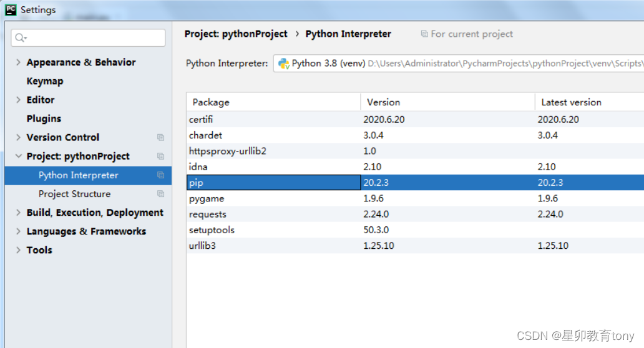Select the idna package row

[415, 167]
